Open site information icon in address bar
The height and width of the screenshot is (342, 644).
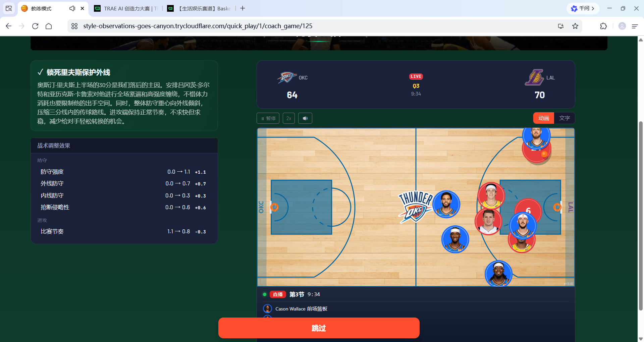point(74,26)
